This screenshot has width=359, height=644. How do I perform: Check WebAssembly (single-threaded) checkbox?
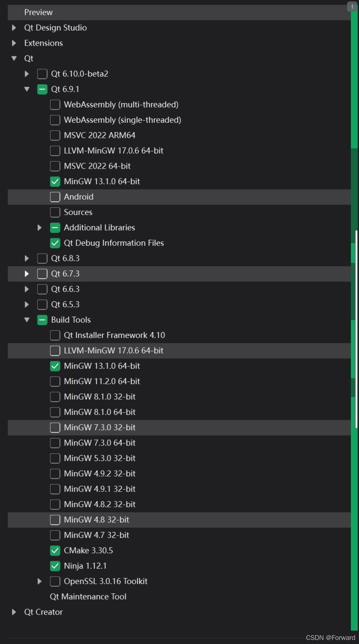[x=55, y=120]
